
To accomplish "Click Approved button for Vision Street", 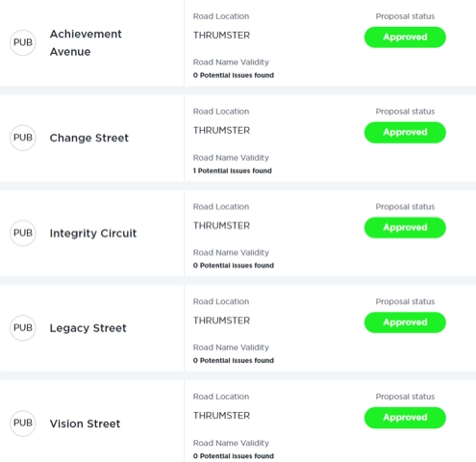I will click(x=405, y=418).
